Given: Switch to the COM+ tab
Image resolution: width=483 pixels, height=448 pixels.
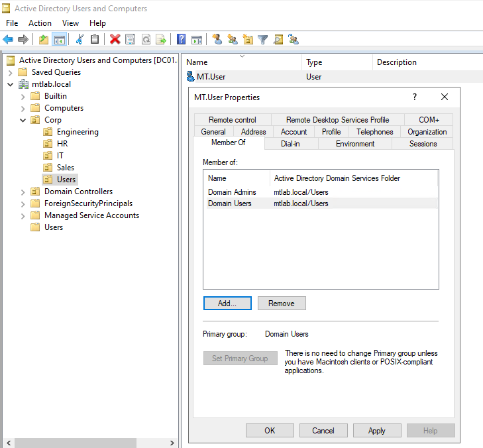Looking at the screenshot, I should click(x=429, y=120).
